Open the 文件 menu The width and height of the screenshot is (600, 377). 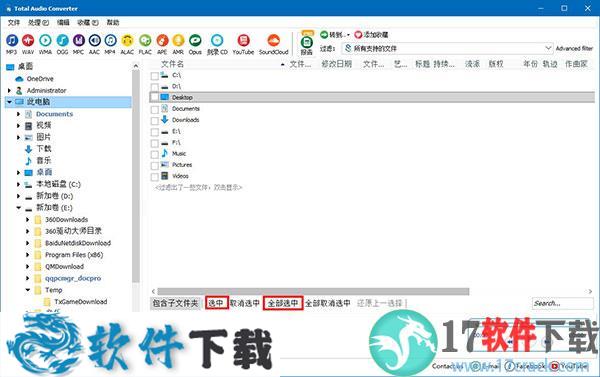point(13,23)
